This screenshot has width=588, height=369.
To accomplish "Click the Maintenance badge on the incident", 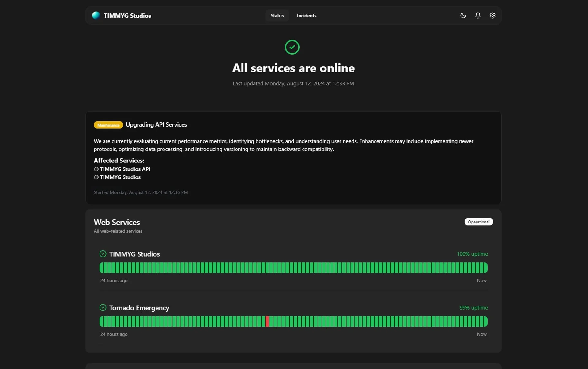I will (x=108, y=125).
